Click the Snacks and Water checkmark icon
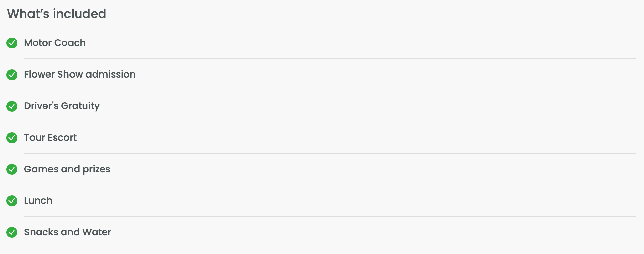The height and width of the screenshot is (254, 644). click(x=12, y=232)
